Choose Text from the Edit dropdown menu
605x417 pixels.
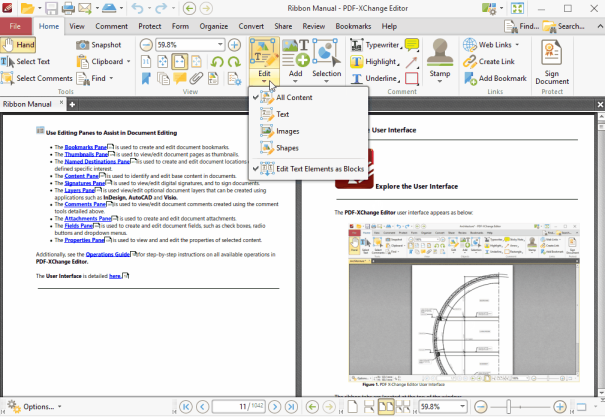(309, 114)
